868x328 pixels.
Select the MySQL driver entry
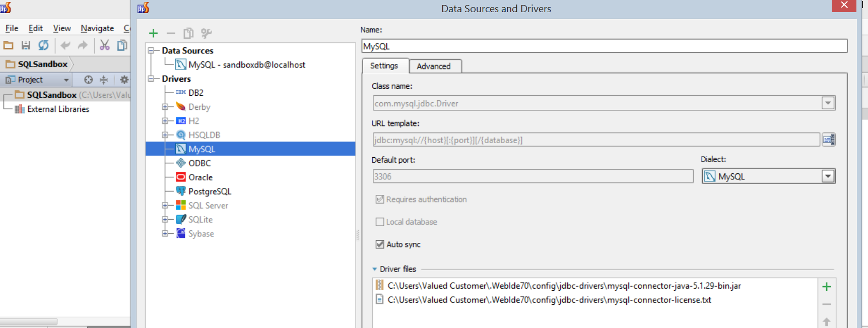(x=250, y=149)
